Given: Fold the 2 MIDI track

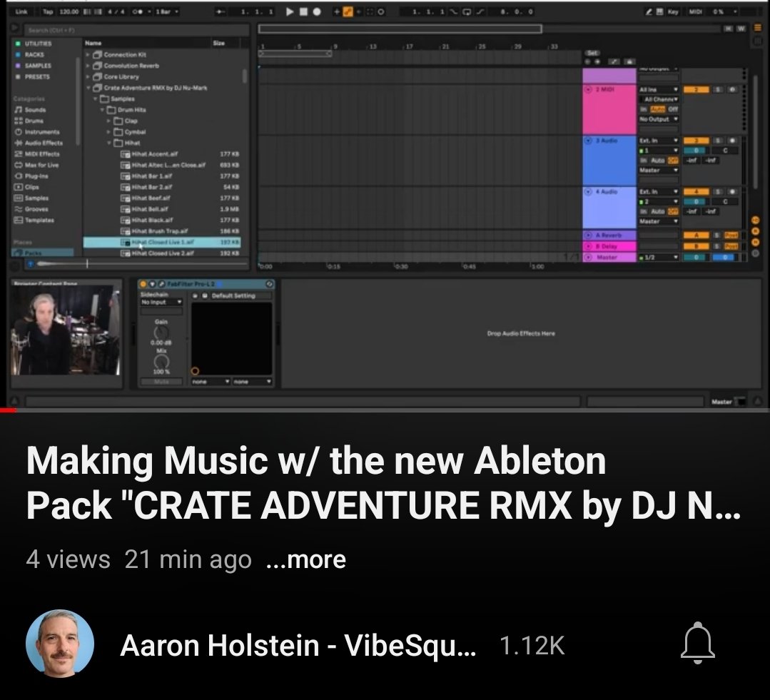Looking at the screenshot, I should (588, 89).
